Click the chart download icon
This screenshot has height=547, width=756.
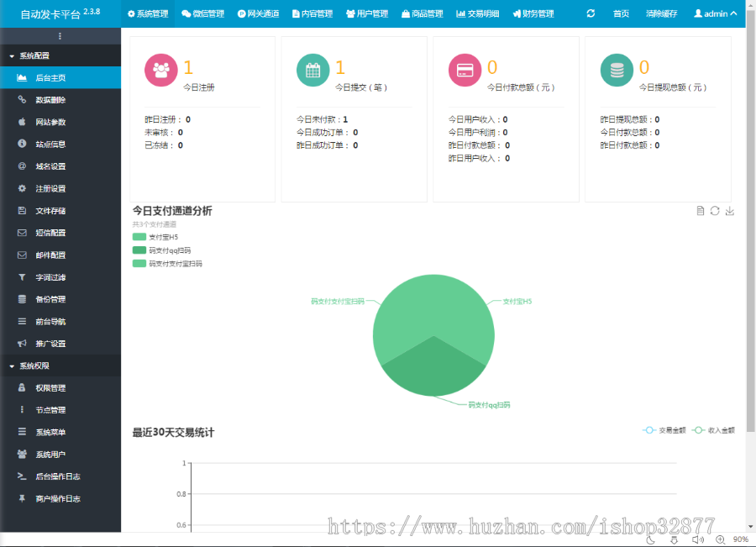pyautogui.click(x=730, y=211)
